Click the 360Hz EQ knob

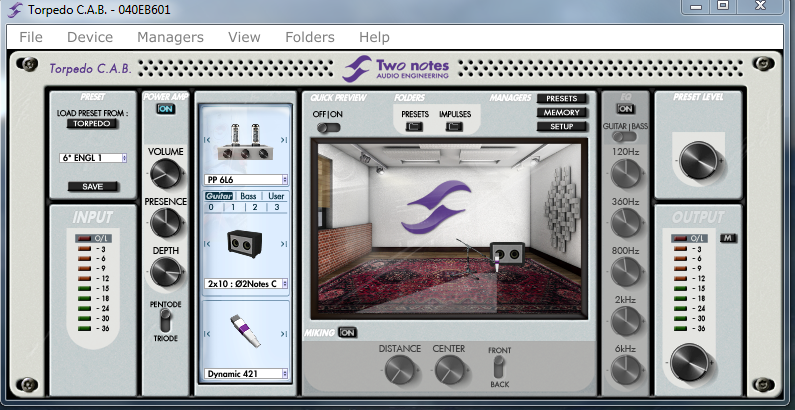626,223
